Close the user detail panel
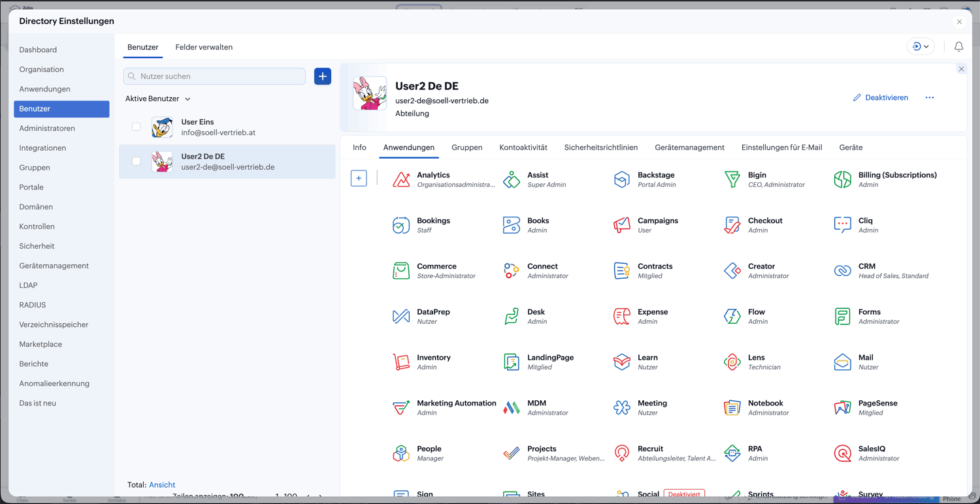This screenshot has width=980, height=504. click(x=961, y=69)
